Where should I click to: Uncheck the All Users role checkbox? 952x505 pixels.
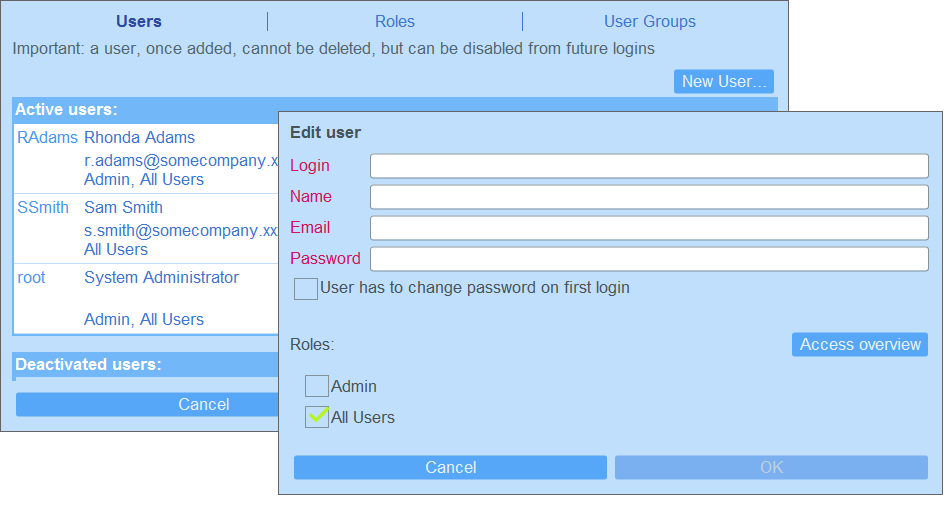[317, 417]
